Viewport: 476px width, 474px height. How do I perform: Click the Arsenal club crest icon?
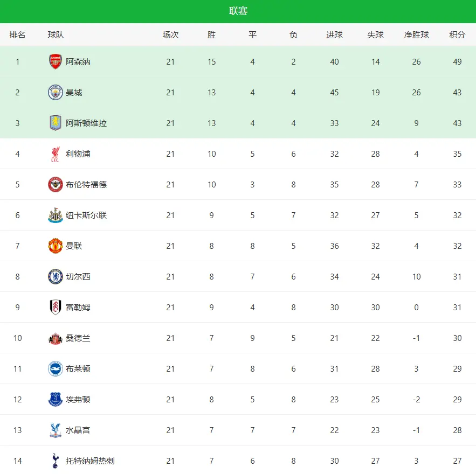pos(56,61)
